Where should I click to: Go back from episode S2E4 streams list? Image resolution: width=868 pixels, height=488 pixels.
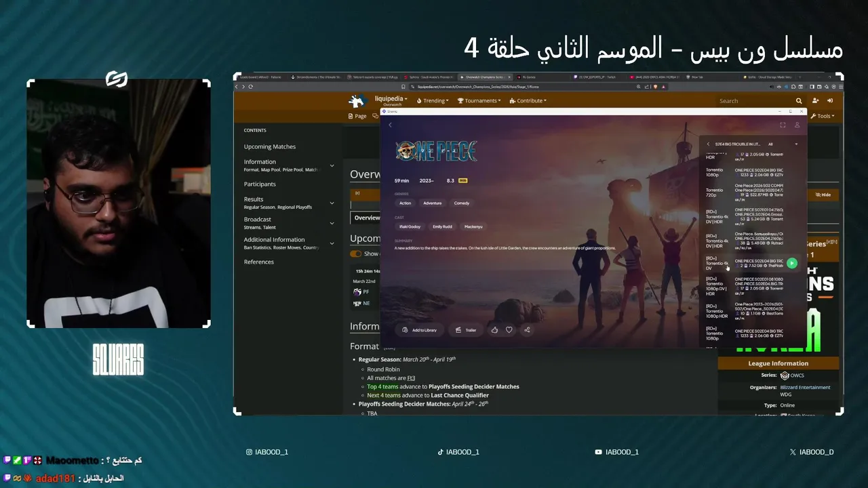[x=708, y=144]
